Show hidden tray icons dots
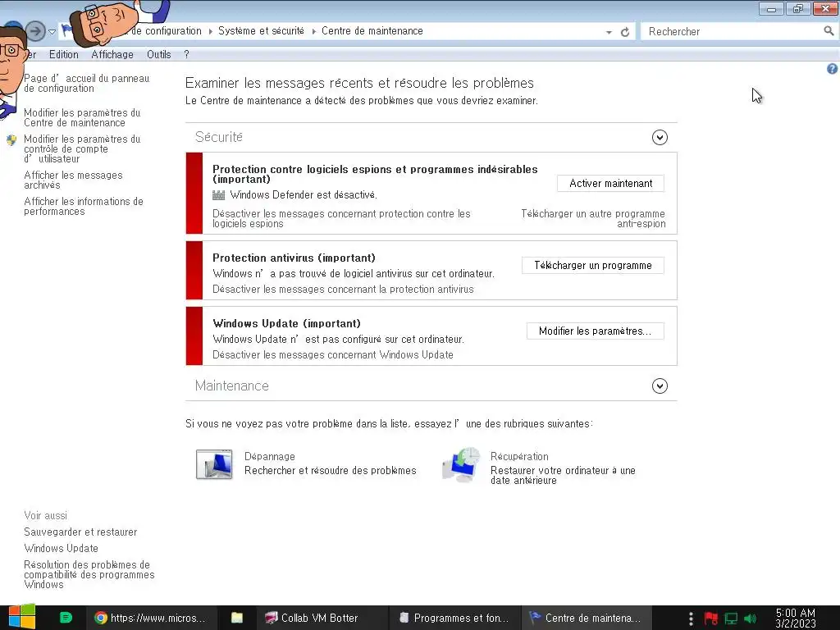The width and height of the screenshot is (840, 630). pos(691,619)
